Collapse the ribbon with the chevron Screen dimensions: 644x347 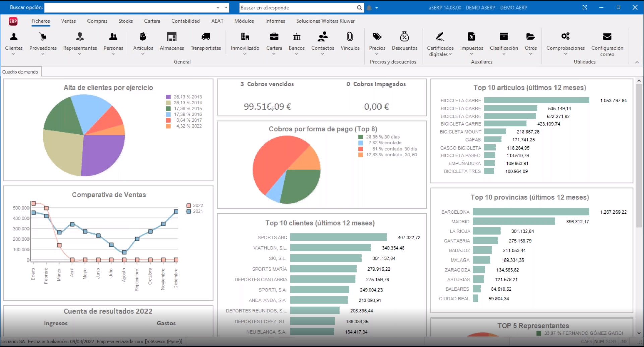(637, 62)
